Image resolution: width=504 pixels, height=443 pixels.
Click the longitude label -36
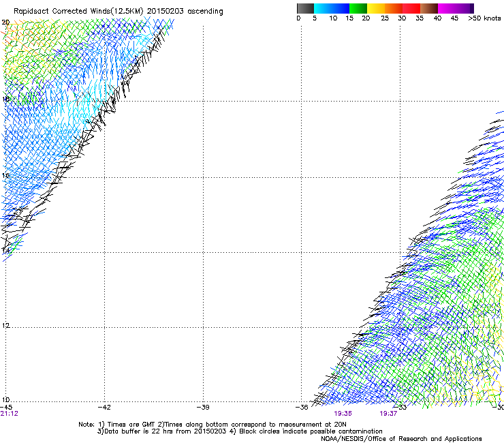coord(302,408)
